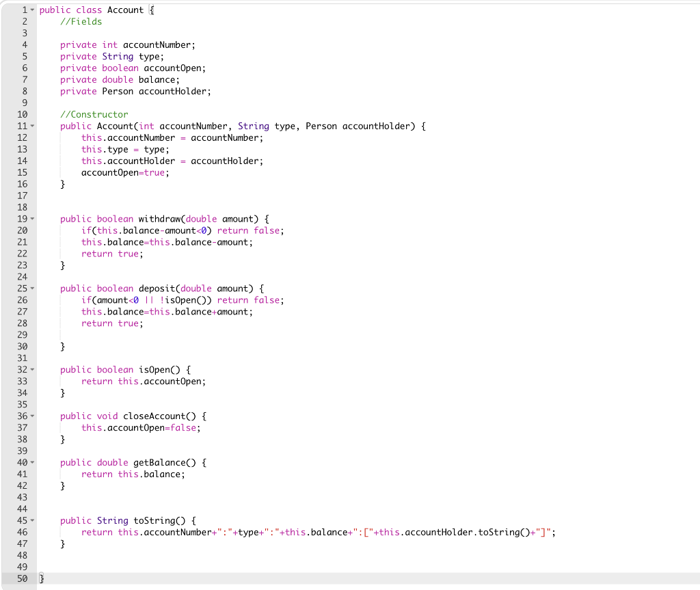Place cursor in the toString return statement
The image size is (700, 590).
coord(273,532)
